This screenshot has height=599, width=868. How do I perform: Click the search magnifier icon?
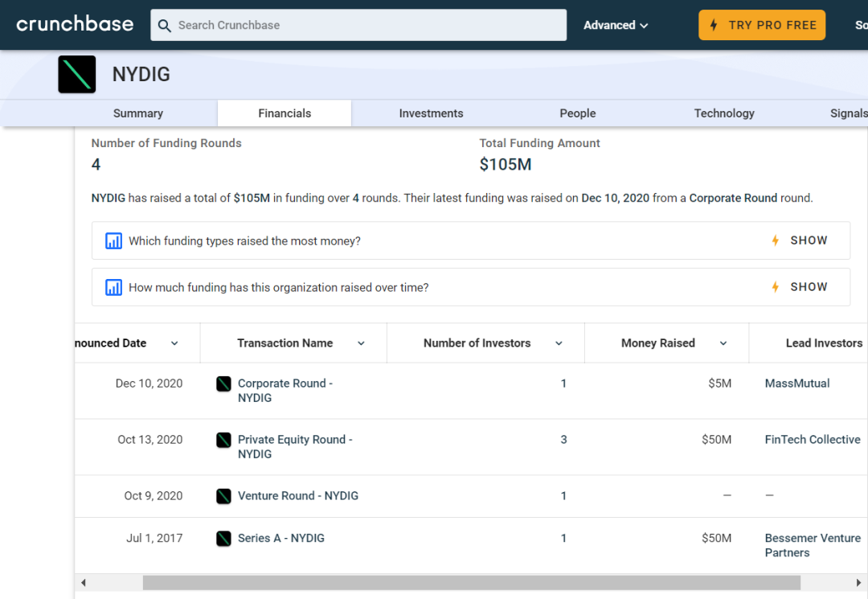point(165,26)
